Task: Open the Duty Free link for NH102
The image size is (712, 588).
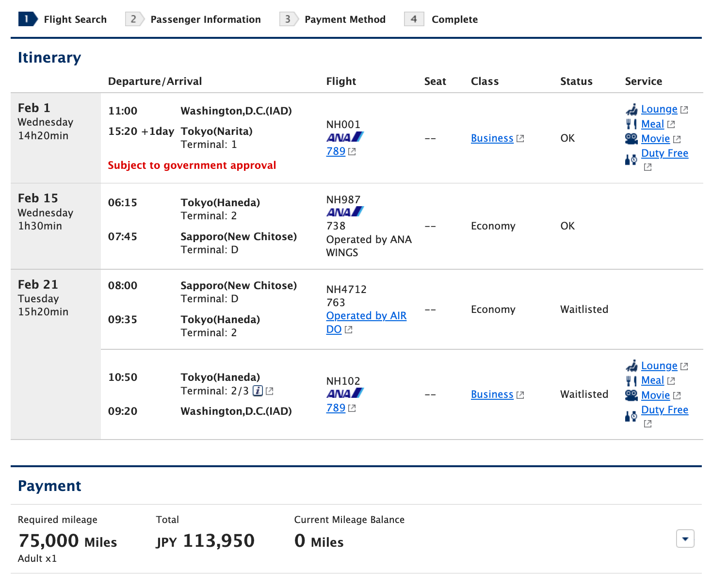Action: point(664,410)
